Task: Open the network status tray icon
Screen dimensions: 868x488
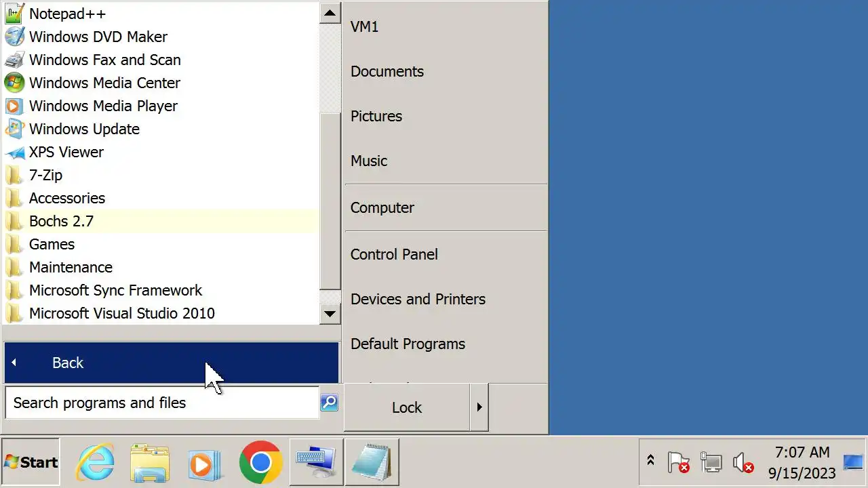Action: (711, 462)
